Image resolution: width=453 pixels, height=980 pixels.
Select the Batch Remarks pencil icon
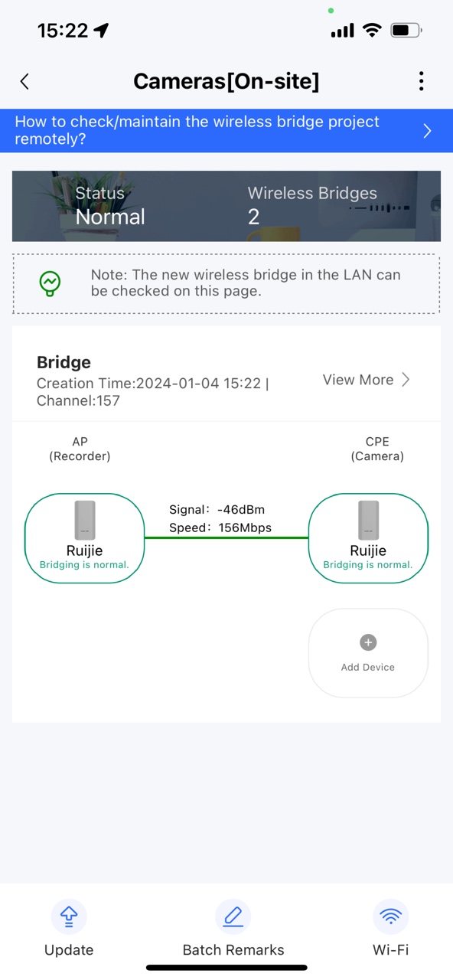pos(233,916)
